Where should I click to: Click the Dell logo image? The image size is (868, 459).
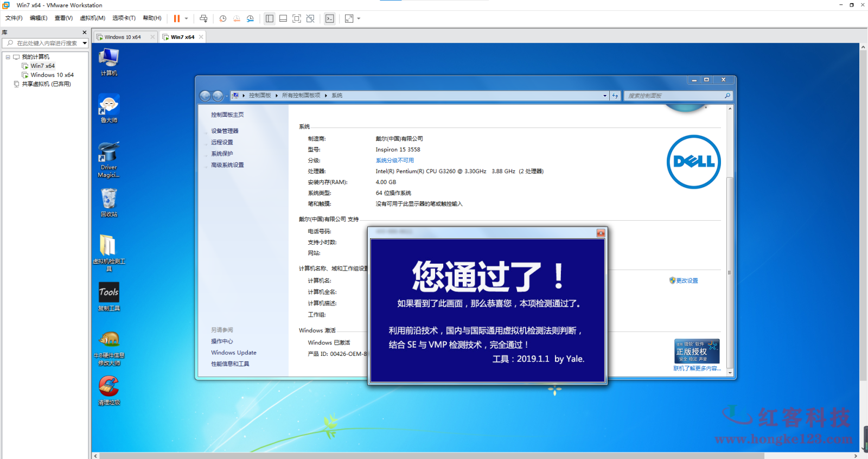tap(693, 162)
